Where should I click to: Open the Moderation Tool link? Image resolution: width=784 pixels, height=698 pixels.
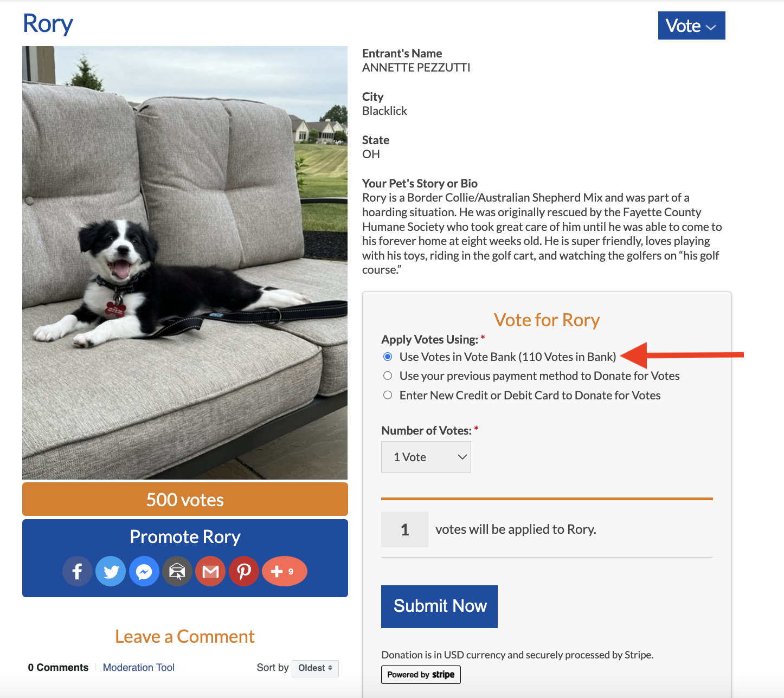coord(139,668)
